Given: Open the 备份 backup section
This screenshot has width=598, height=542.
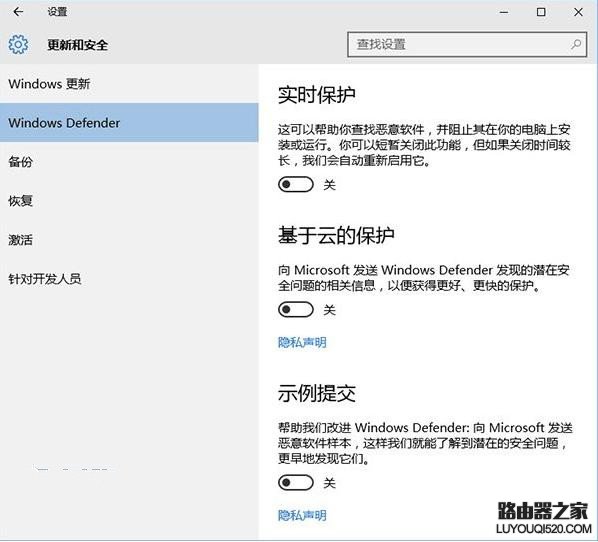Looking at the screenshot, I should [x=129, y=162].
